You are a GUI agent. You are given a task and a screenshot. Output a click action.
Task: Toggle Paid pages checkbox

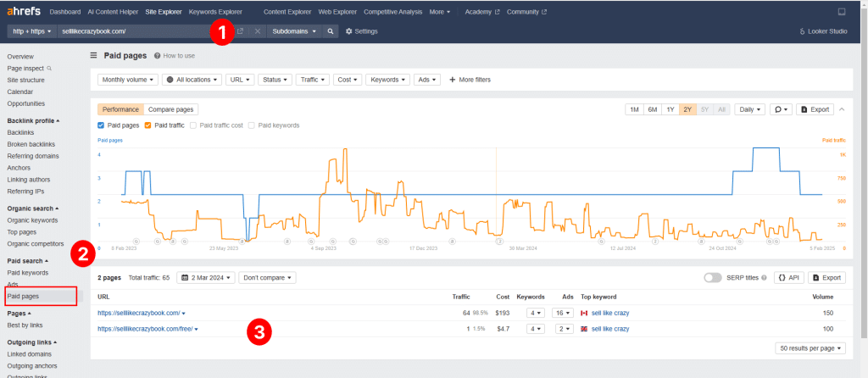pos(101,125)
